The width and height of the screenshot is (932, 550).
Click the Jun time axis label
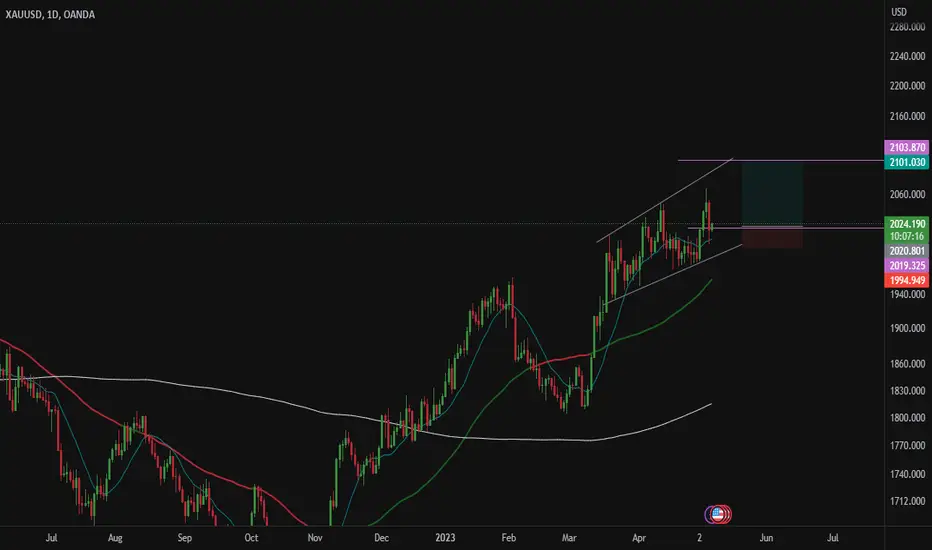coord(766,538)
